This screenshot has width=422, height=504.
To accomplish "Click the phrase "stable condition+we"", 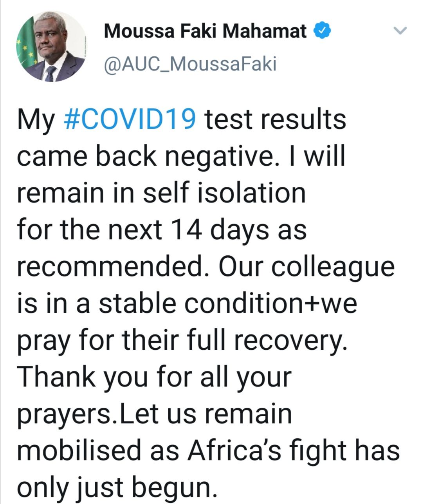I will click(x=227, y=303).
